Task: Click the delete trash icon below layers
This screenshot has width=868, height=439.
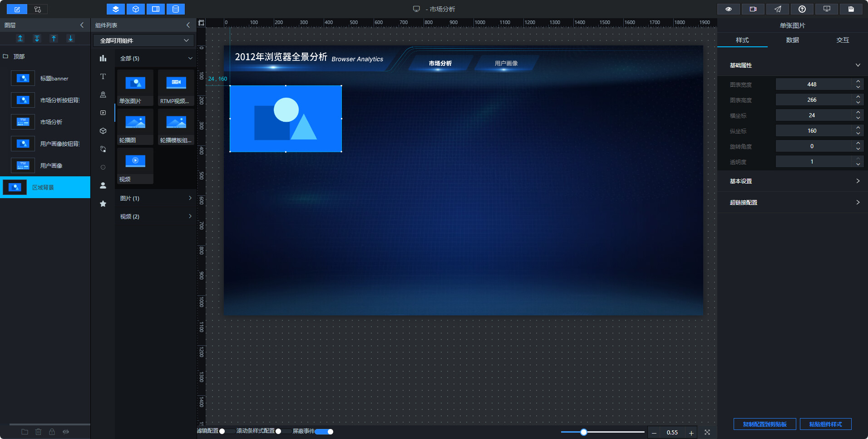Action: (x=39, y=432)
